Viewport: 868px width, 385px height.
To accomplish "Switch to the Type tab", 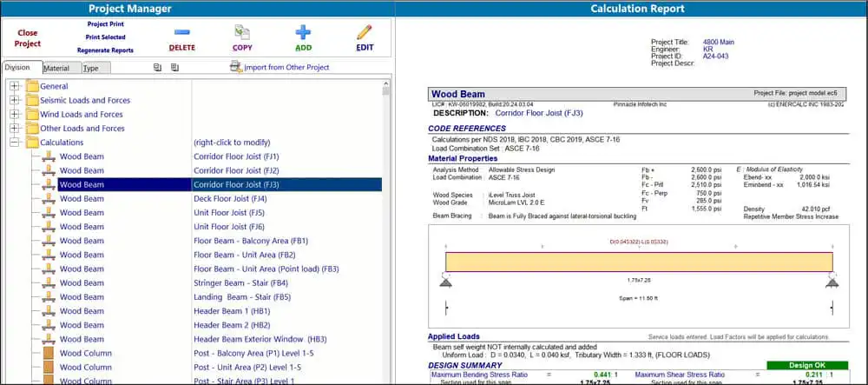I will click(95, 68).
